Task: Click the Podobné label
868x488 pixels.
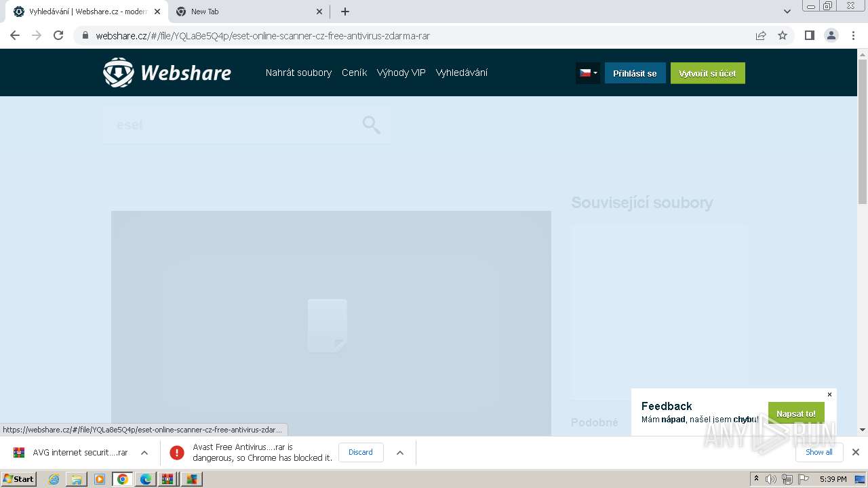Action: (595, 422)
